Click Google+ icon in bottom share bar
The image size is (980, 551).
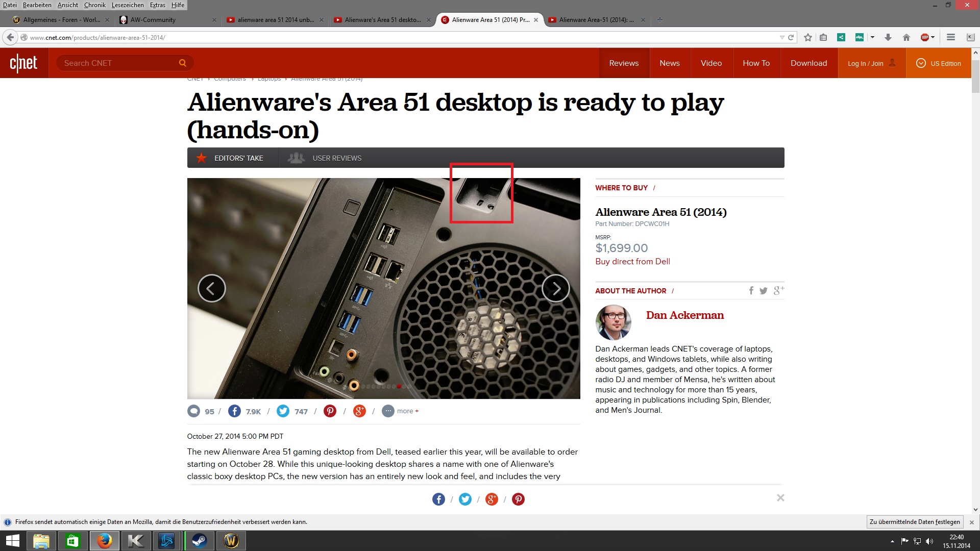(492, 499)
